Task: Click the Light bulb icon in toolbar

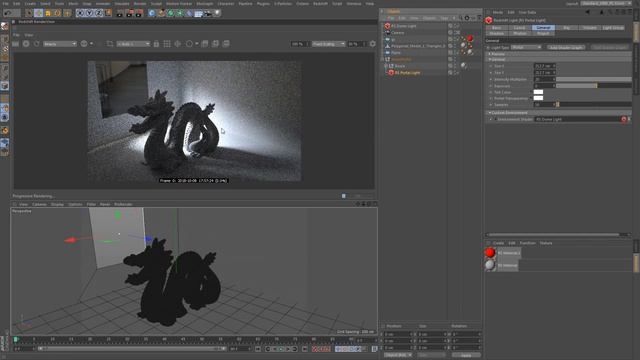Action: pyautogui.click(x=218, y=13)
